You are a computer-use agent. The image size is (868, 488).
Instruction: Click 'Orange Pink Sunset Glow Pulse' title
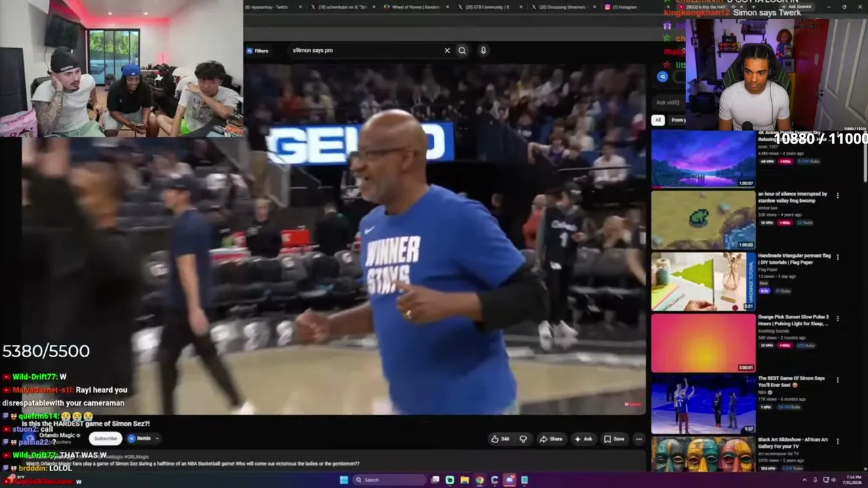[x=793, y=321]
